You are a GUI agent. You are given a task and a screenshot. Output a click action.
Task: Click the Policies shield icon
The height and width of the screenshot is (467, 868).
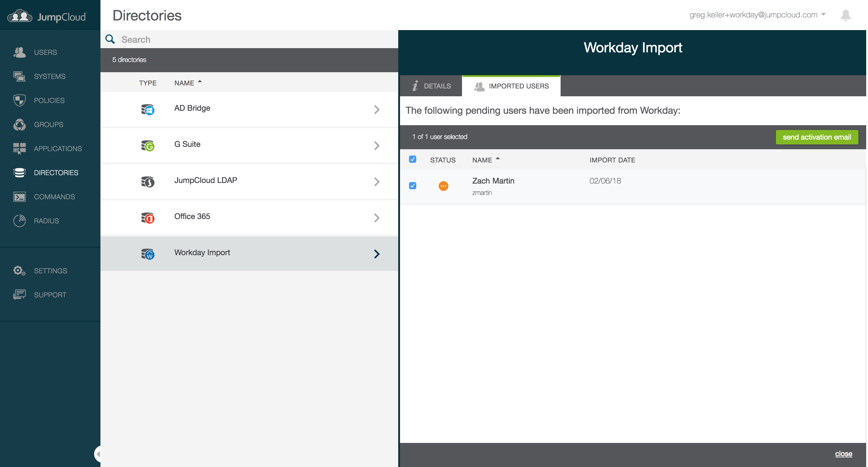19,100
